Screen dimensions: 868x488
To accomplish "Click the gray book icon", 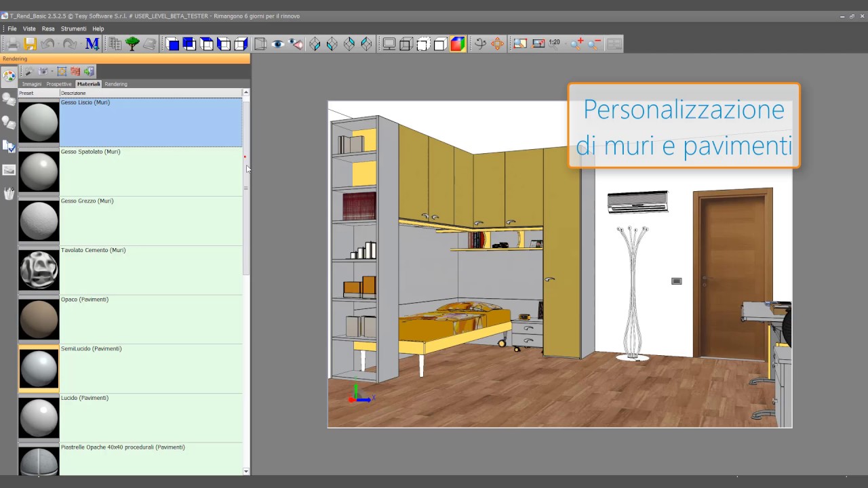I will coord(149,44).
